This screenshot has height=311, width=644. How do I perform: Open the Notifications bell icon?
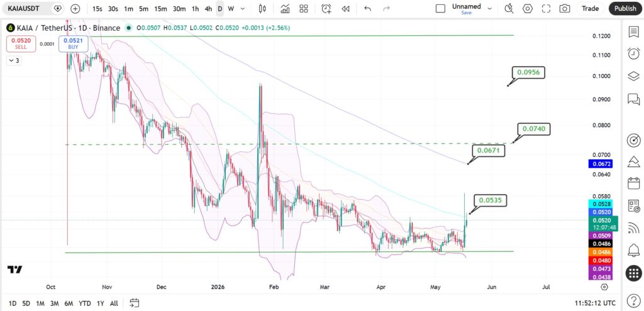(x=634, y=250)
